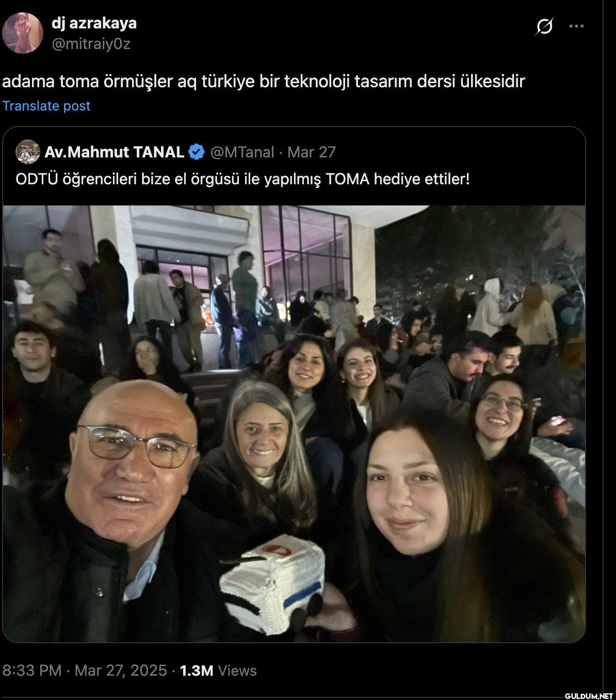Open the quoted post's Mar 27 date
Viewport: 616px width, 700px height.
click(312, 152)
